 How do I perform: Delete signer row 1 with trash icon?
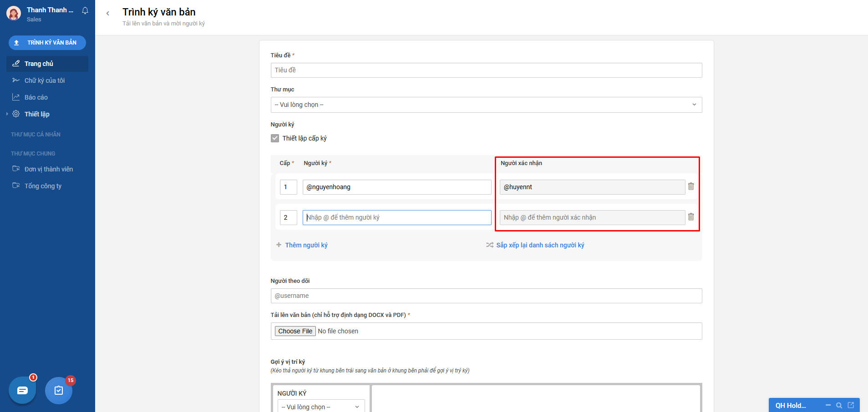pos(691,186)
